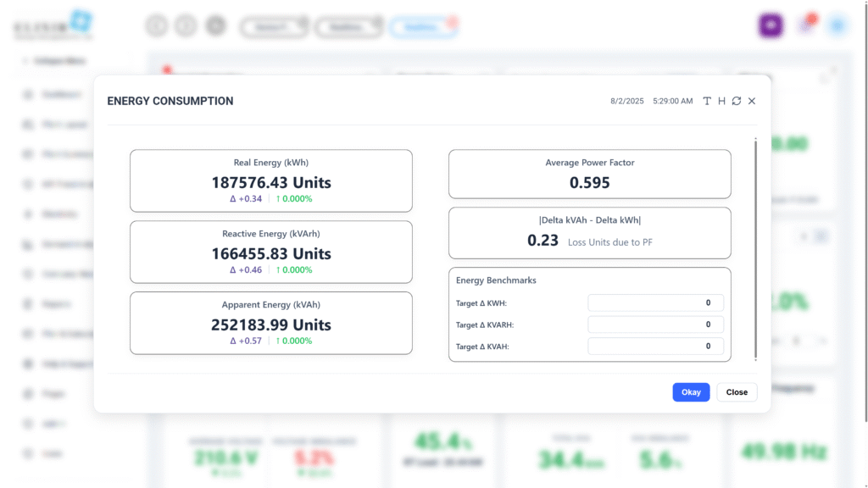The width and height of the screenshot is (868, 488).
Task: Select the Real Energy (kWh) card
Action: point(271,180)
